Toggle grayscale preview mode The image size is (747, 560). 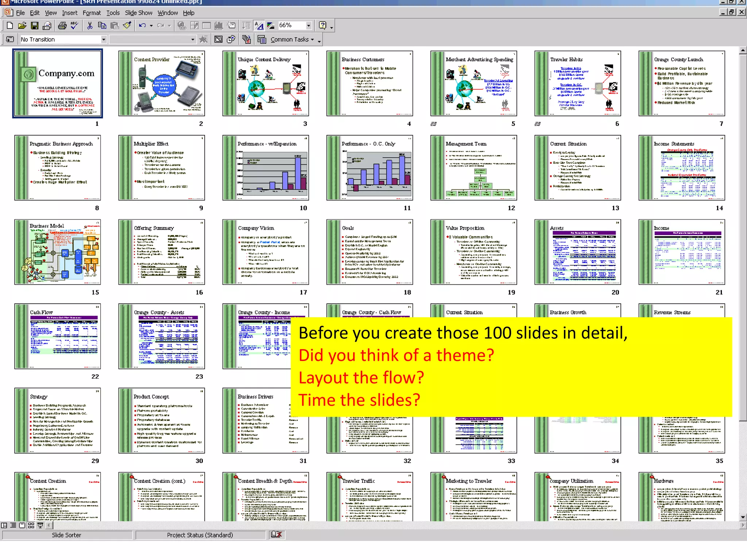[271, 26]
